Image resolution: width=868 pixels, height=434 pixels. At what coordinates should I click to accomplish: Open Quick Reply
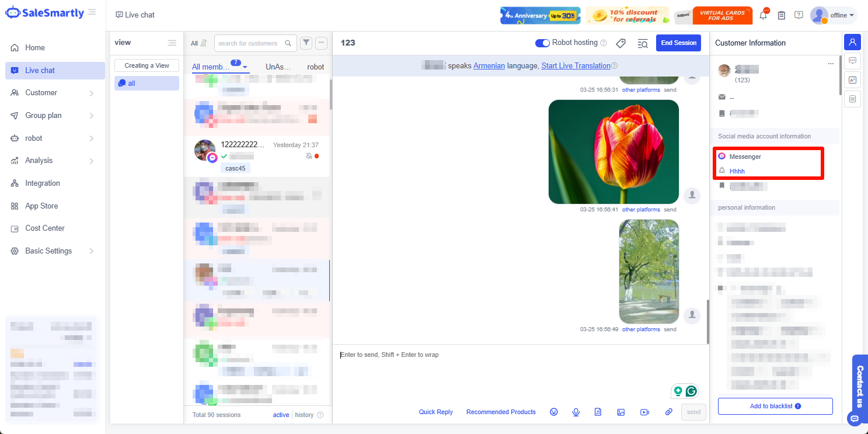436,412
